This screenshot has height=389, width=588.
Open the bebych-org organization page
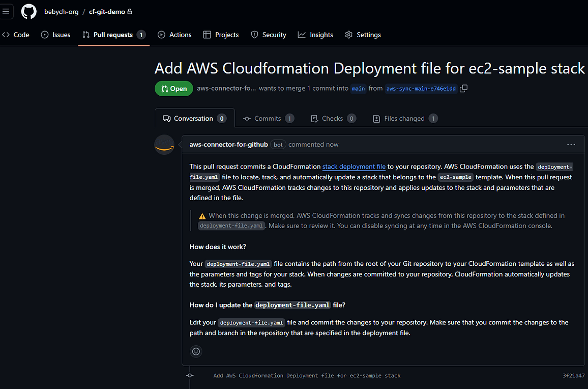coord(62,12)
